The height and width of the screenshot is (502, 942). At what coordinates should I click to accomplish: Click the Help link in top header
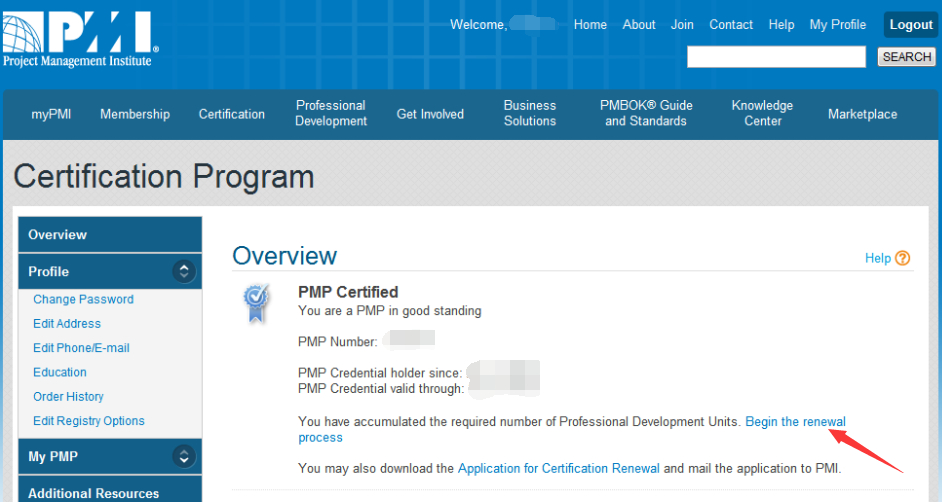coord(781,25)
